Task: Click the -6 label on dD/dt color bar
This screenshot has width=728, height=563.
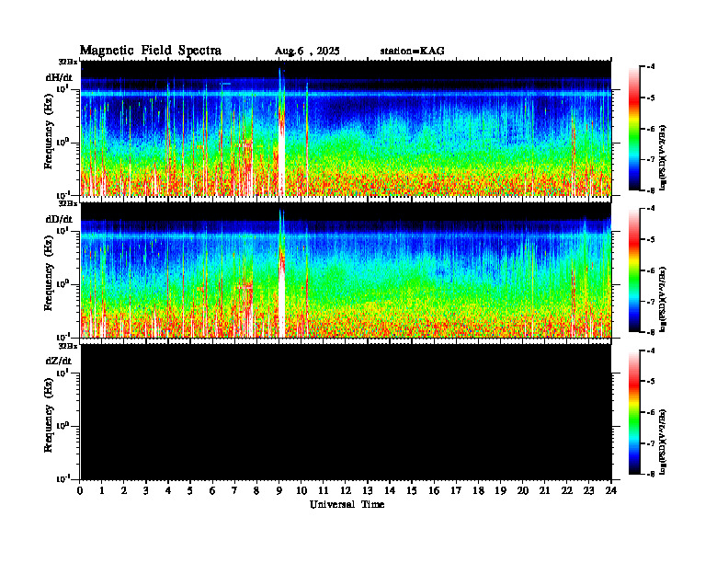Action: [651, 270]
